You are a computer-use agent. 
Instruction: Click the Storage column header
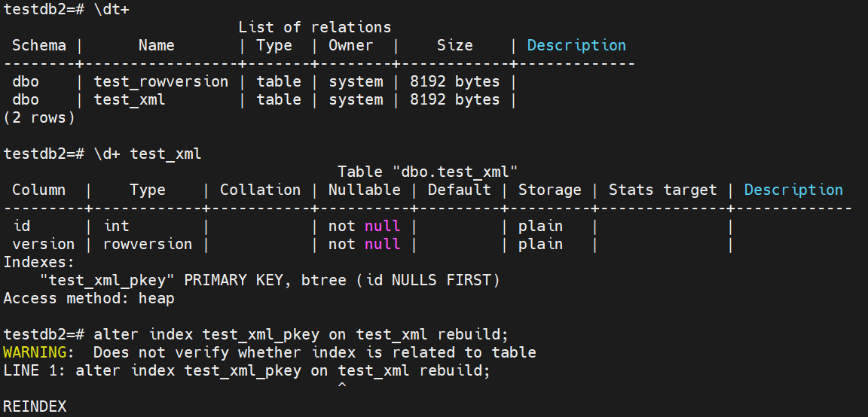point(549,190)
